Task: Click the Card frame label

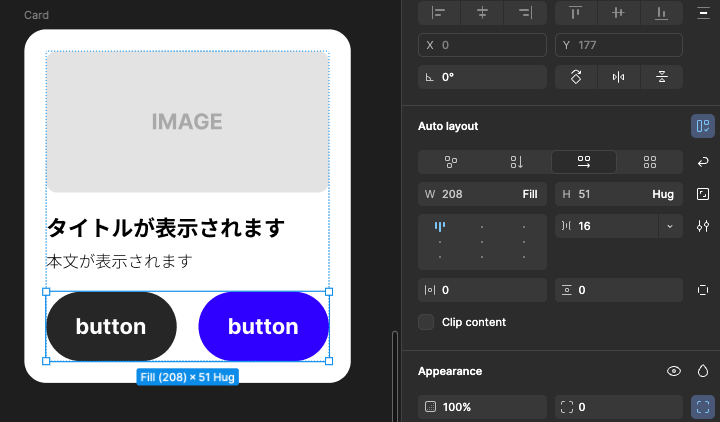Action: click(36, 15)
